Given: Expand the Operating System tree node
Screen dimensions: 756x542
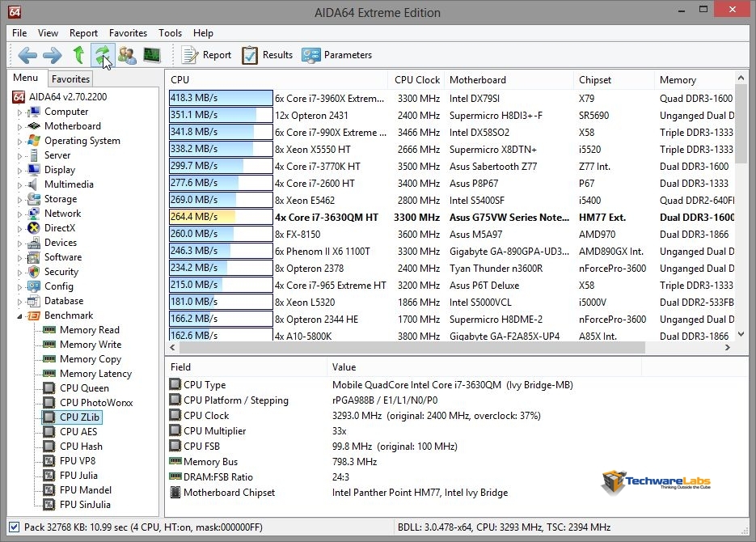Looking at the screenshot, I should (x=19, y=142).
